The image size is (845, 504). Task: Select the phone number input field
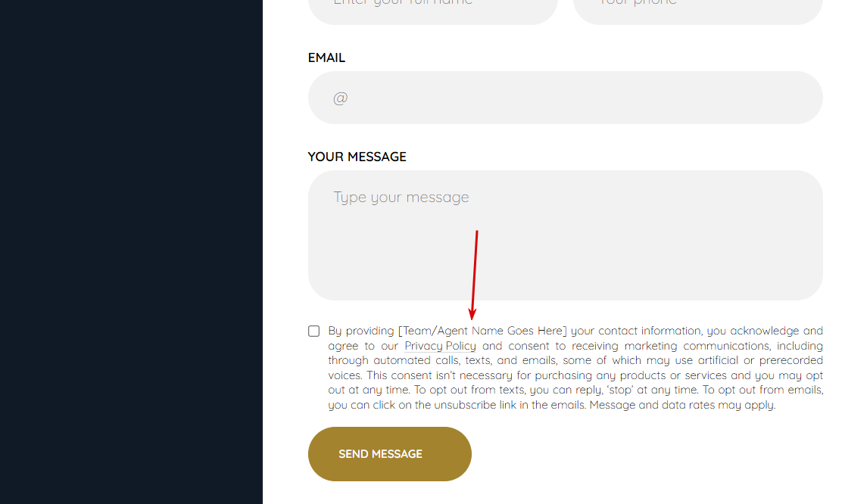coord(698,8)
